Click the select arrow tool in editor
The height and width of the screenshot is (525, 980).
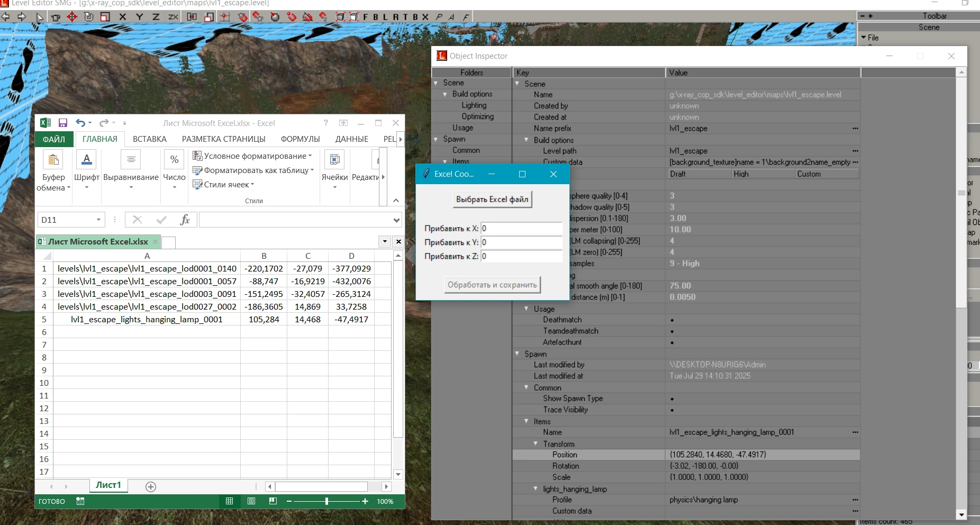(40, 17)
